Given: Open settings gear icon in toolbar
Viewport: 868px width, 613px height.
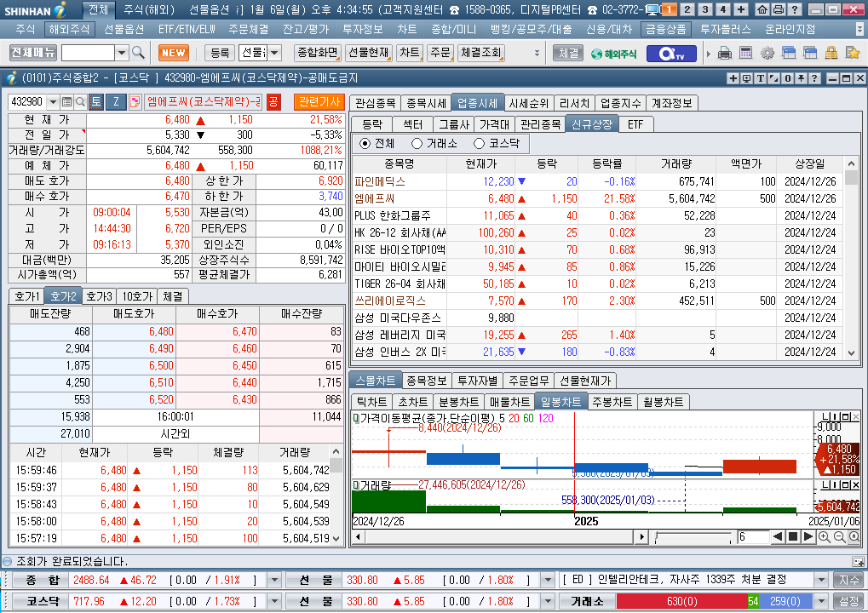Looking at the screenshot, I should 767,53.
